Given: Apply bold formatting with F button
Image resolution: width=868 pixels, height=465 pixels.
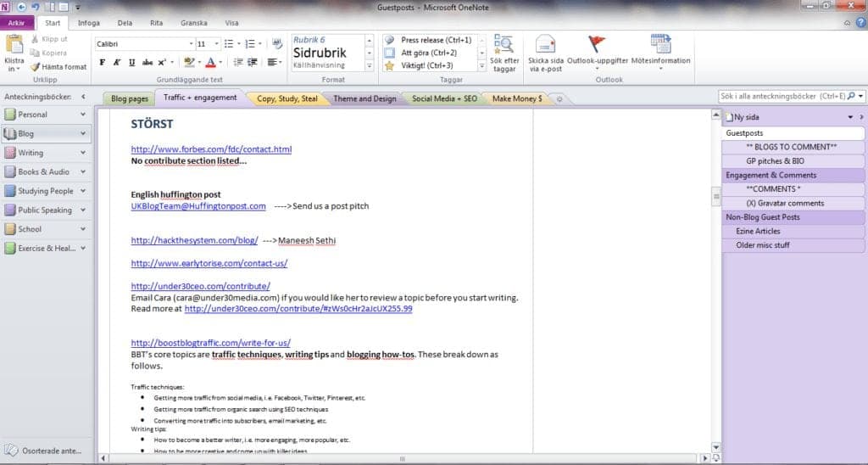Looking at the screenshot, I should 102,62.
